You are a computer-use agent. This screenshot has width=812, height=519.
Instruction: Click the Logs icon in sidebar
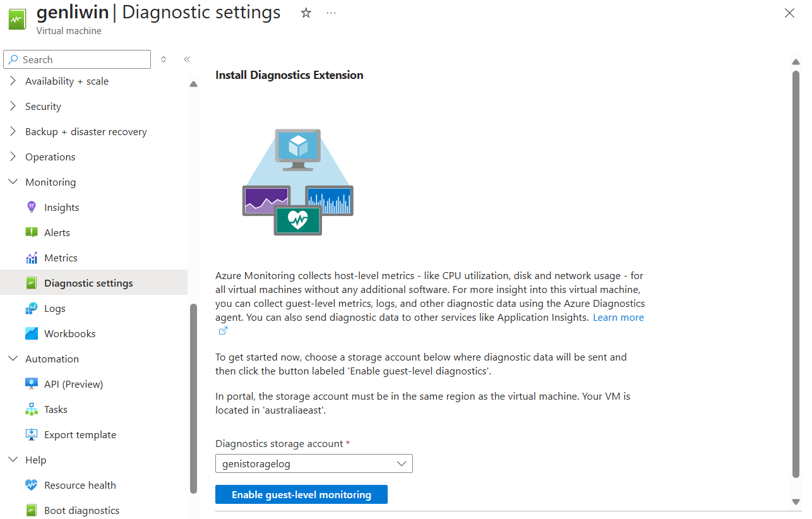(x=32, y=308)
